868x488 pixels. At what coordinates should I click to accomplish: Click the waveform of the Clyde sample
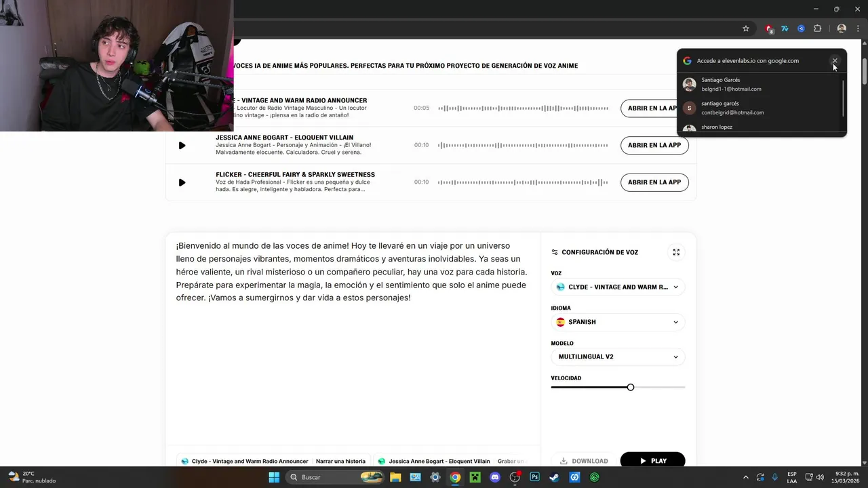523,108
